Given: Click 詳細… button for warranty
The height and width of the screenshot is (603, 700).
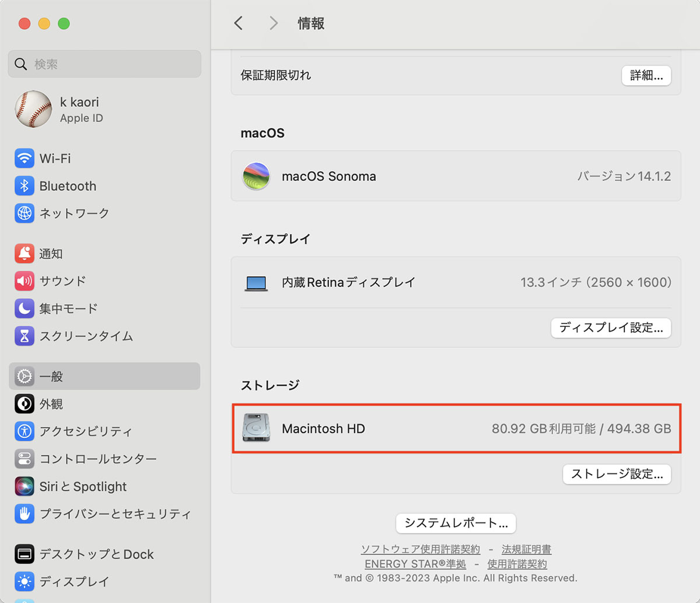Looking at the screenshot, I should (646, 75).
